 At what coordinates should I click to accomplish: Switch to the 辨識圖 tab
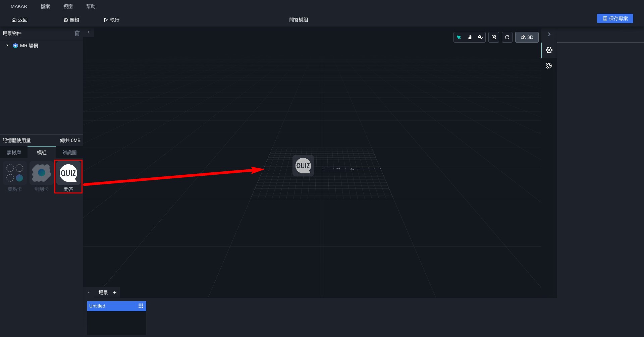(x=69, y=153)
